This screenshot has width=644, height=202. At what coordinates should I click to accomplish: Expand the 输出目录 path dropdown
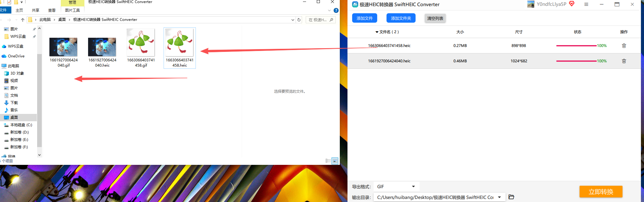point(500,197)
